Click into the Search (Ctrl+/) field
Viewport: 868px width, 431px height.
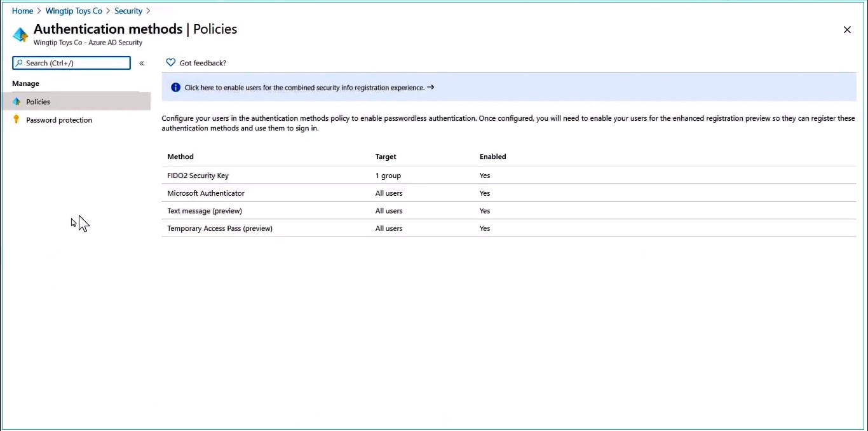tap(71, 63)
